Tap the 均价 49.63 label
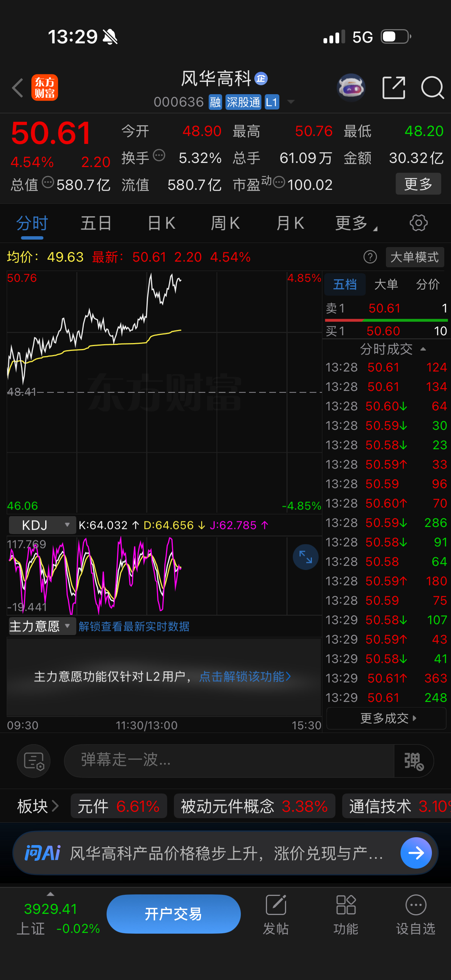 tap(45, 257)
